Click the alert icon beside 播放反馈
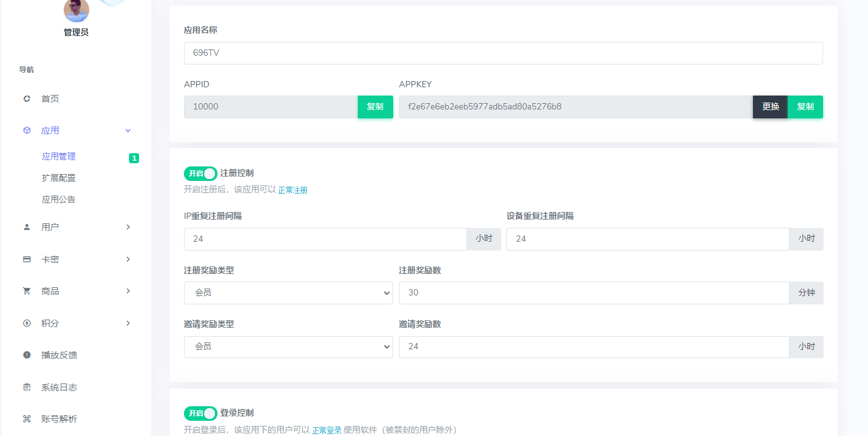The height and width of the screenshot is (436, 868). point(27,355)
